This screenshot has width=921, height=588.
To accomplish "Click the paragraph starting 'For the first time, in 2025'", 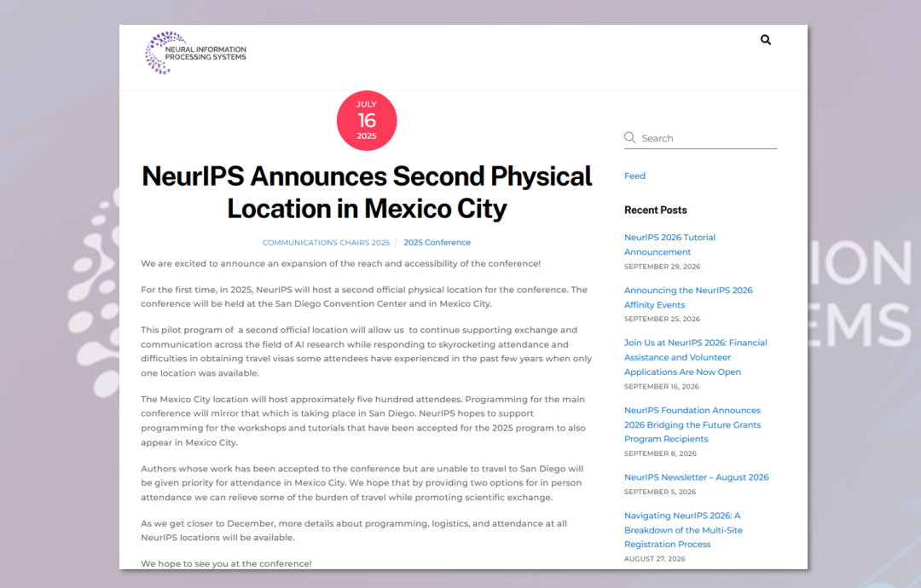I will click(x=364, y=297).
